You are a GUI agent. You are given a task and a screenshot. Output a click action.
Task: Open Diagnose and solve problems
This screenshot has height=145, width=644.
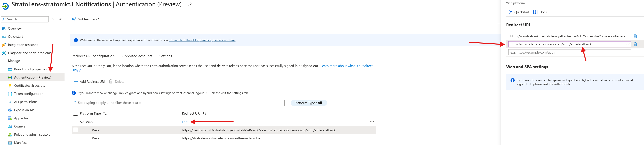[x=29, y=53]
